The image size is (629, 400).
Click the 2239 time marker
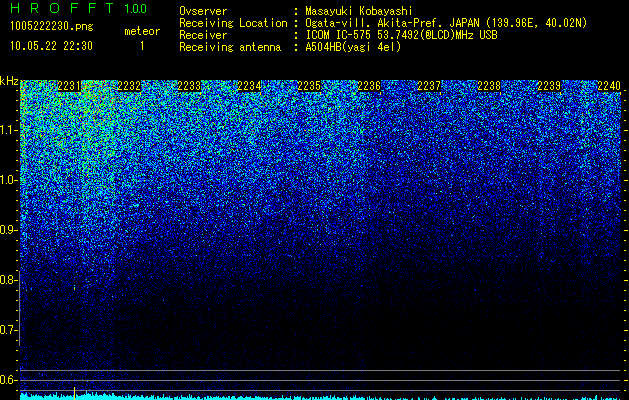coord(549,86)
